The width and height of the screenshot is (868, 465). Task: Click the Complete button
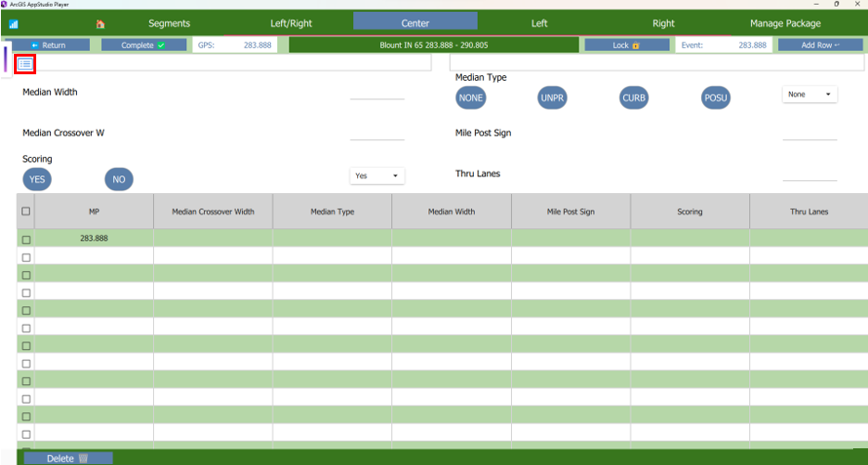click(x=144, y=45)
